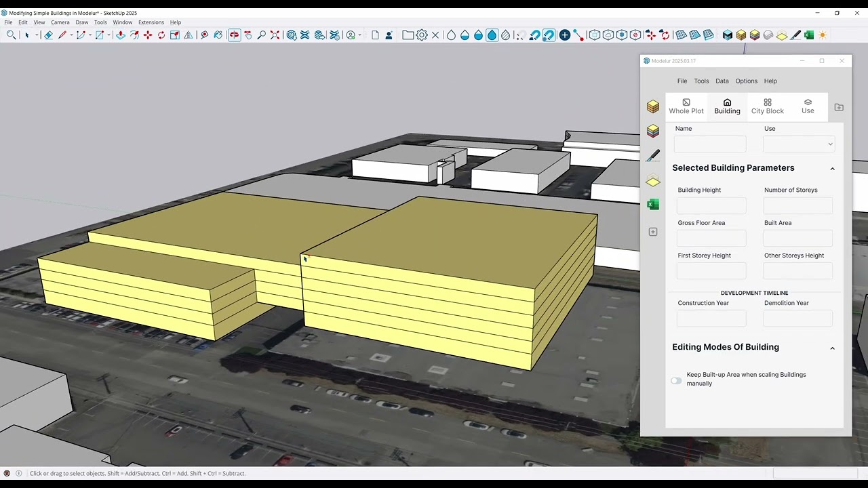Select the Orbit camera tool

(x=234, y=35)
